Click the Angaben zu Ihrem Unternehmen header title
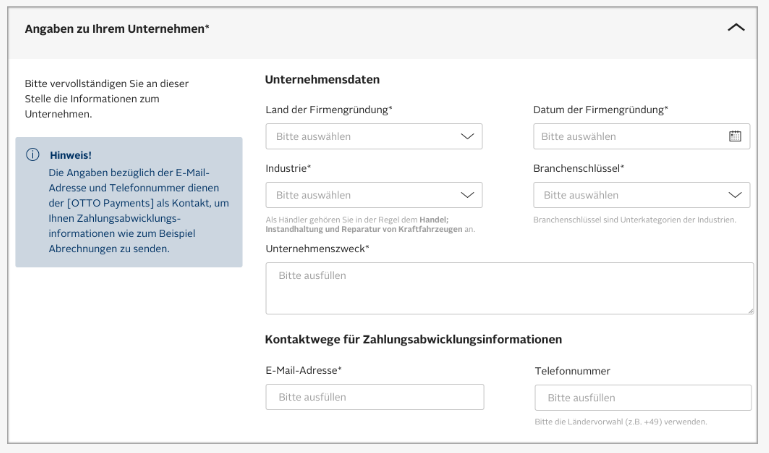This screenshot has height=453, width=769. [x=117, y=29]
